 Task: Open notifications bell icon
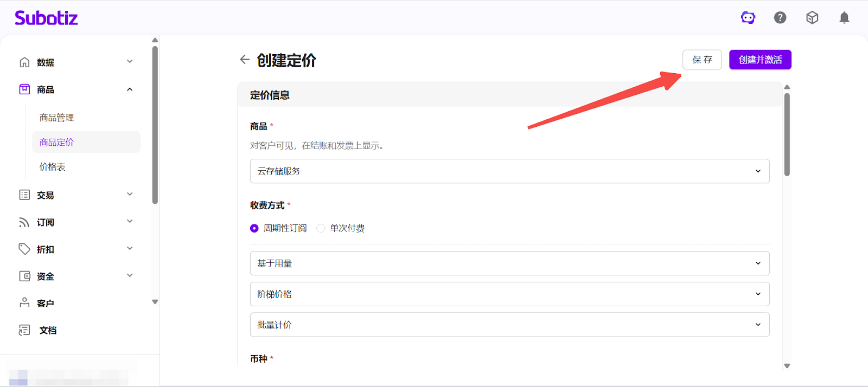(844, 18)
